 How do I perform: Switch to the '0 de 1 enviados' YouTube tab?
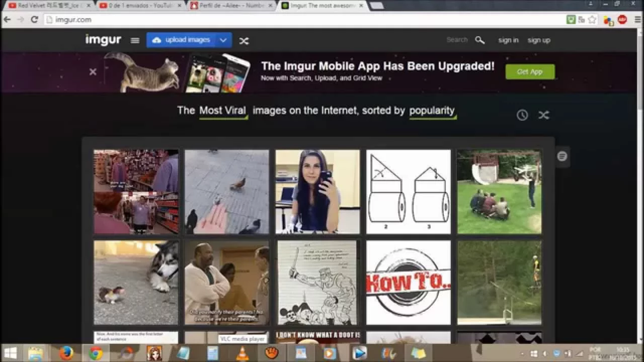pyautogui.click(x=140, y=6)
